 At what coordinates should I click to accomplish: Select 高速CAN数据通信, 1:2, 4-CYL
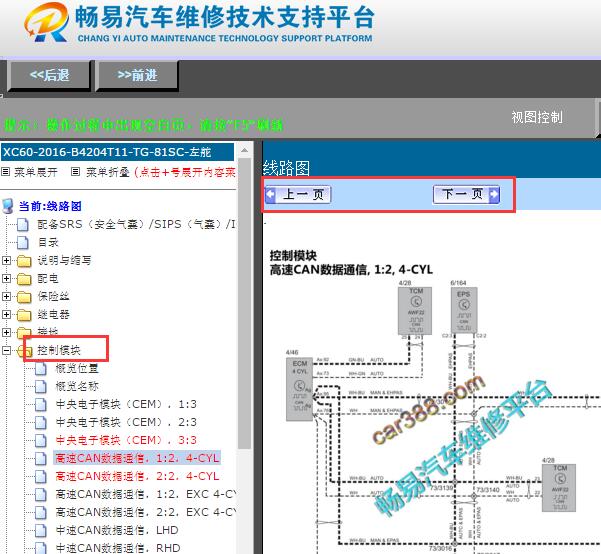pyautogui.click(x=137, y=458)
